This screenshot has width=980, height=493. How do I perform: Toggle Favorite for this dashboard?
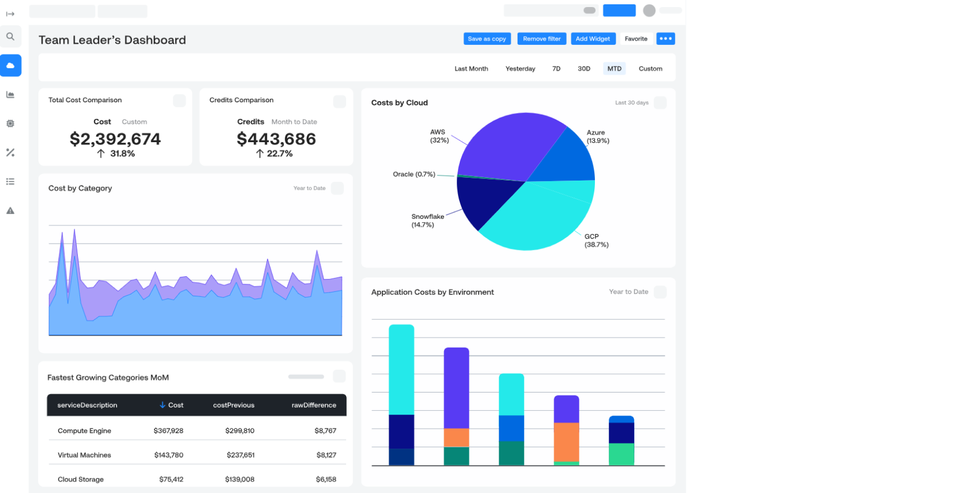635,39
